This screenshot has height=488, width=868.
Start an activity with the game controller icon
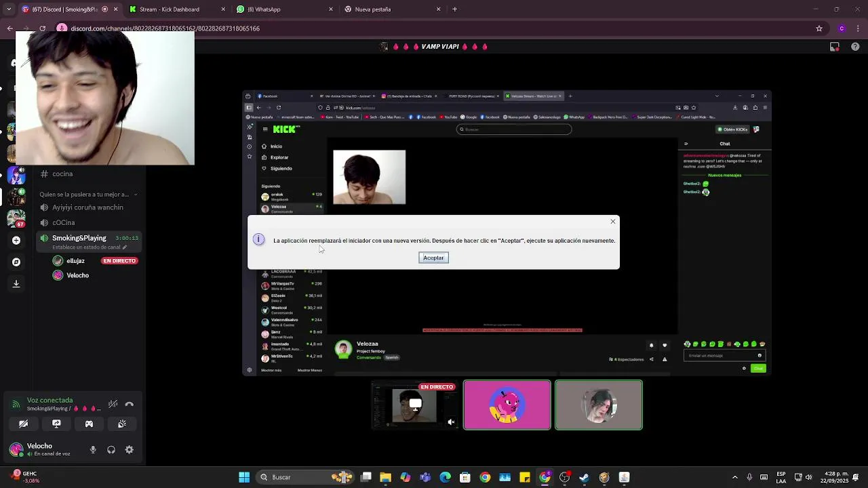click(x=89, y=424)
